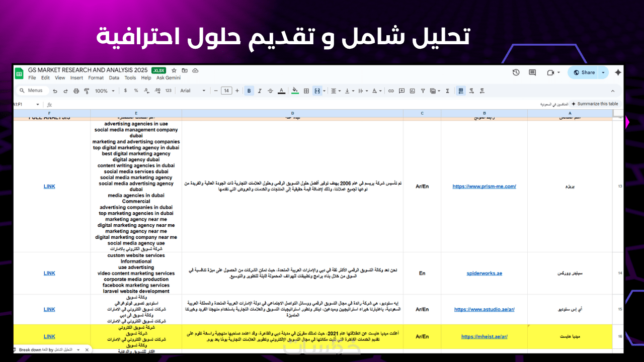Open the name box dropdown arrow

[38, 105]
